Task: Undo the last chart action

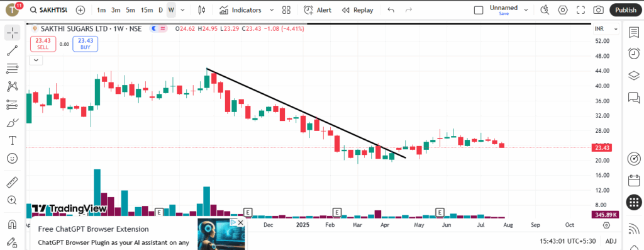Action: tap(391, 10)
